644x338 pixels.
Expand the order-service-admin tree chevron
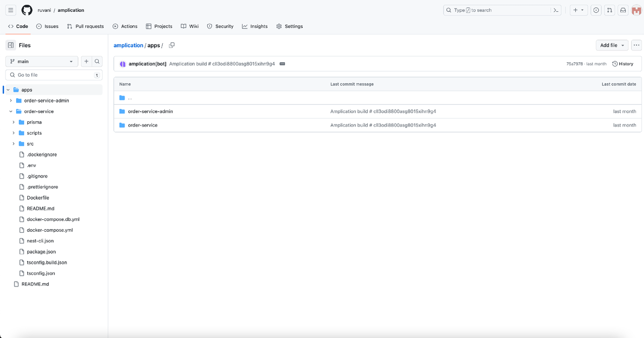11,100
